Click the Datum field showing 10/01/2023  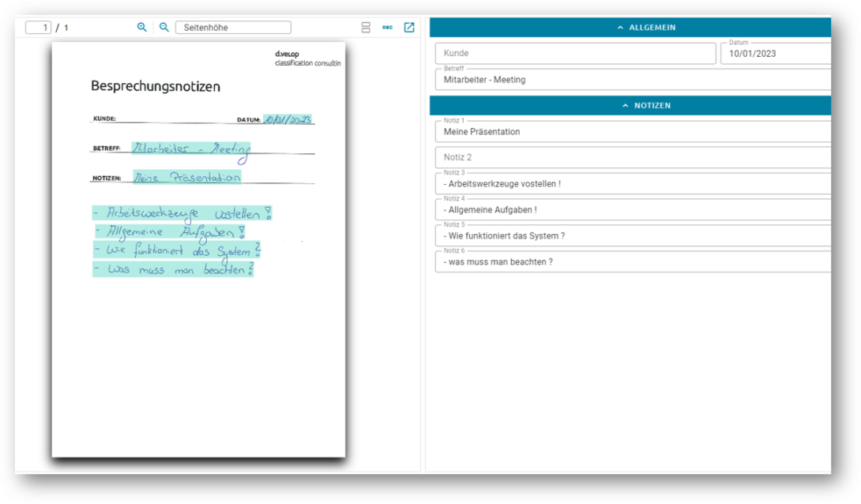(776, 53)
